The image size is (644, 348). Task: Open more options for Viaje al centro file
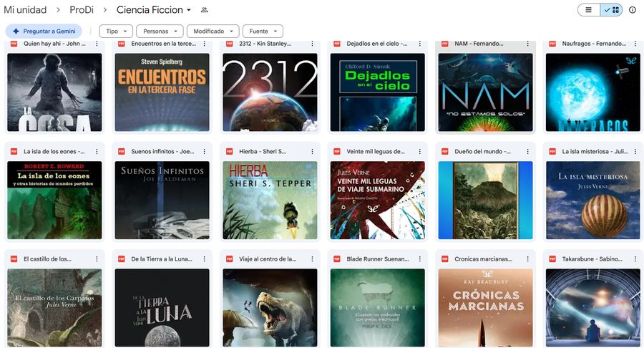pyautogui.click(x=312, y=259)
